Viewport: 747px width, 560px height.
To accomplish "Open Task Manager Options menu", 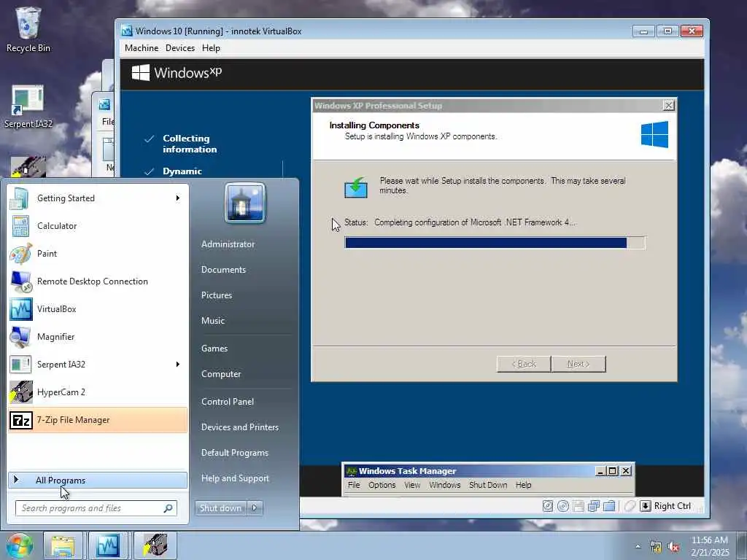I will point(382,485).
